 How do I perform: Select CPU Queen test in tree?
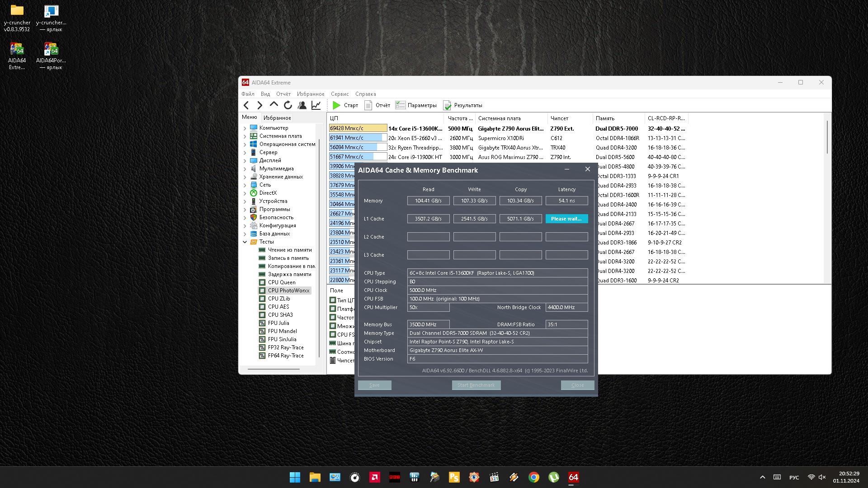[x=281, y=282]
